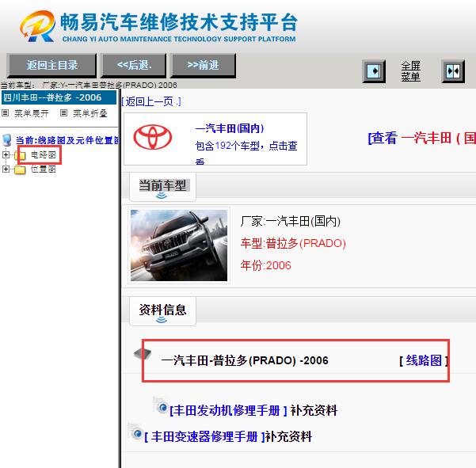Select the 年份:2006 text
476x468 pixels.
click(x=265, y=265)
